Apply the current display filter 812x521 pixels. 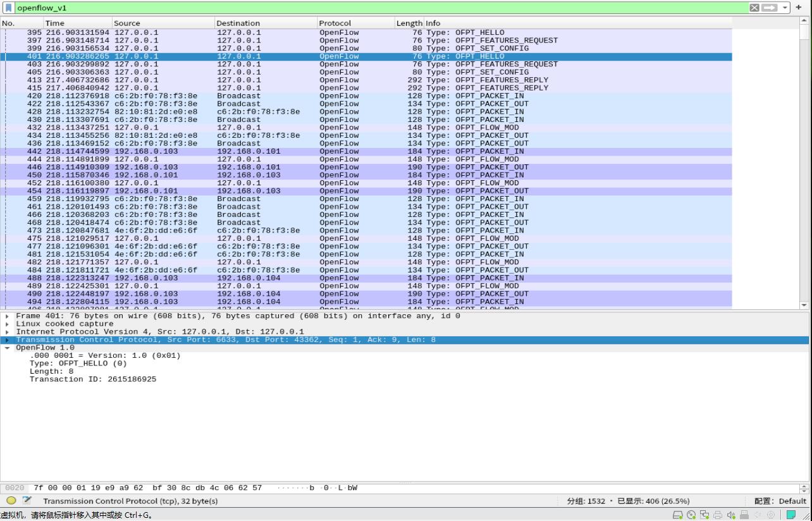coord(769,7)
